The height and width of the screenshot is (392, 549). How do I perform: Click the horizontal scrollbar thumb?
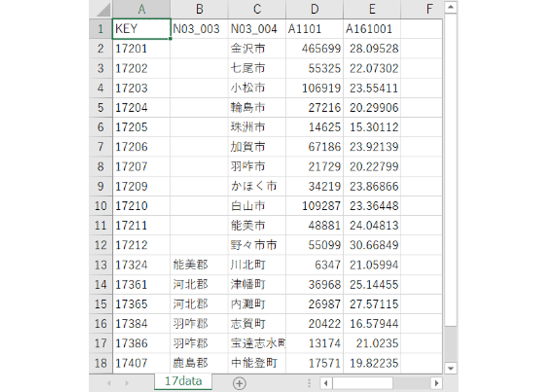tap(362, 383)
